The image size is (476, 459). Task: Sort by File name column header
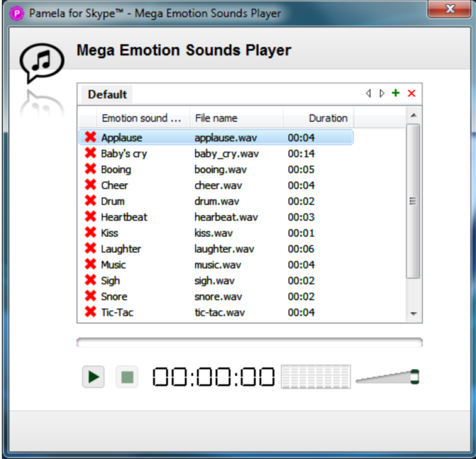(236, 118)
